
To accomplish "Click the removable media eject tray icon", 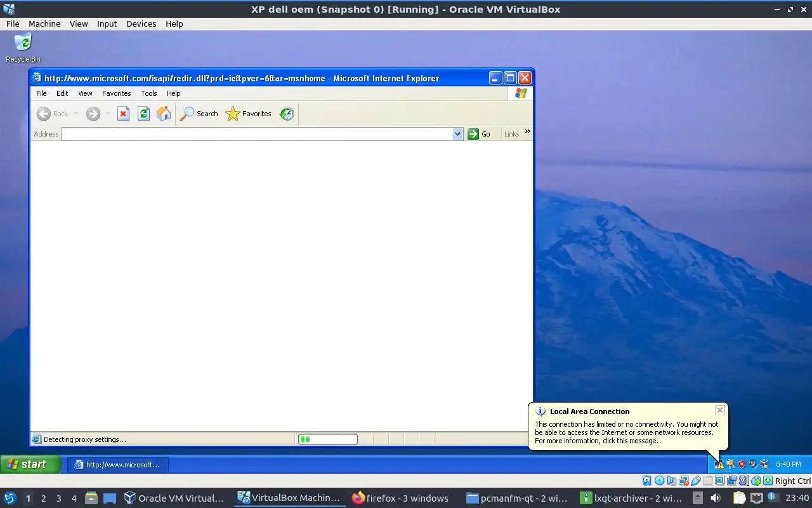I will [x=698, y=498].
